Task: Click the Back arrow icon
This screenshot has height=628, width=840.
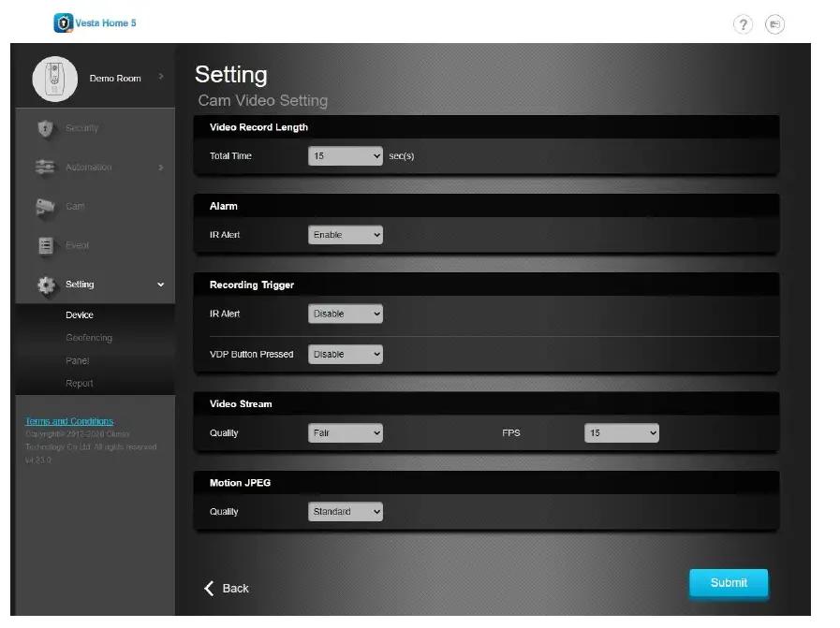Action: [209, 589]
